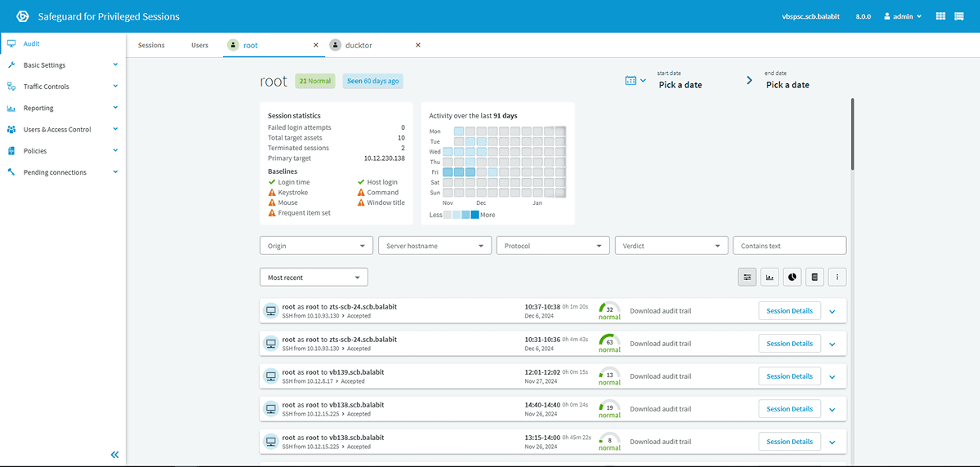Expand the 13:15-14:00 session row chevron
This screenshot has height=467, width=980.
coord(832,442)
